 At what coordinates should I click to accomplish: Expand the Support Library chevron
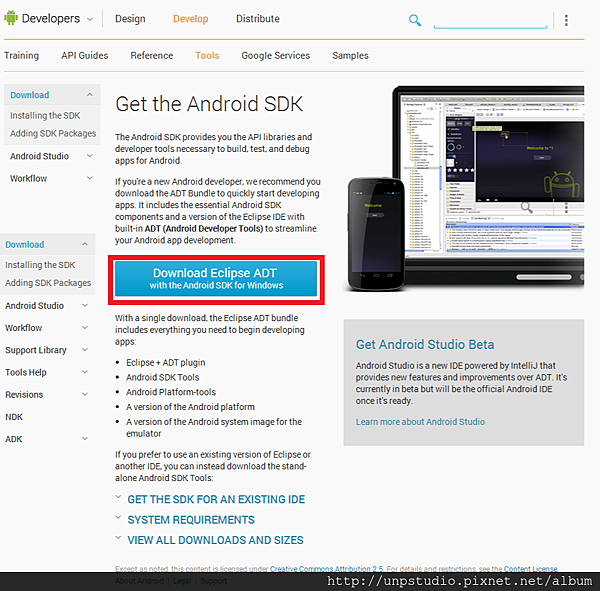point(85,350)
